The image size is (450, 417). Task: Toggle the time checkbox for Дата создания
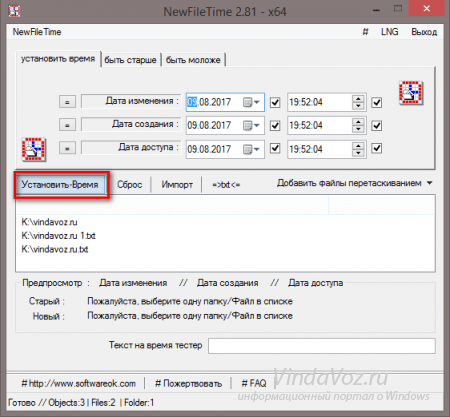(377, 126)
